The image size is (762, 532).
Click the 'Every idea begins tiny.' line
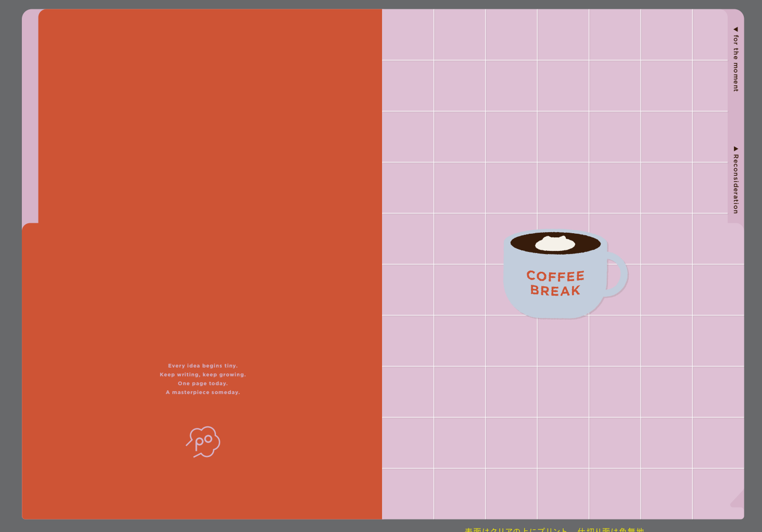pyautogui.click(x=203, y=366)
